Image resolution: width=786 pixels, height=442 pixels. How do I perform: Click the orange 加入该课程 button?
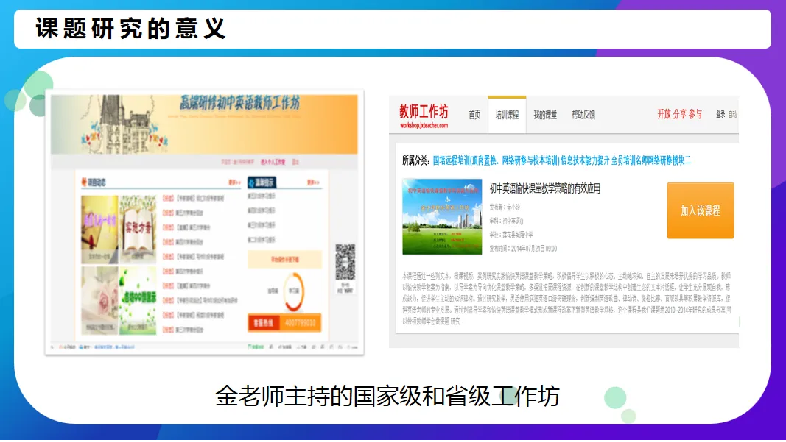click(x=700, y=210)
